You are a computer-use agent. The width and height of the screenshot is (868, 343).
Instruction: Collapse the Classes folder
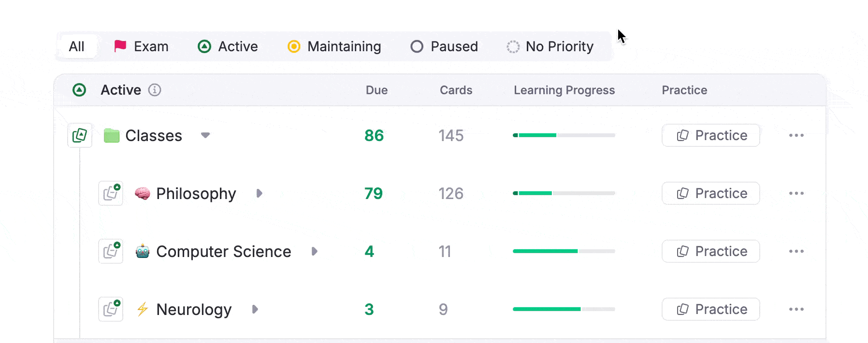[205, 135]
